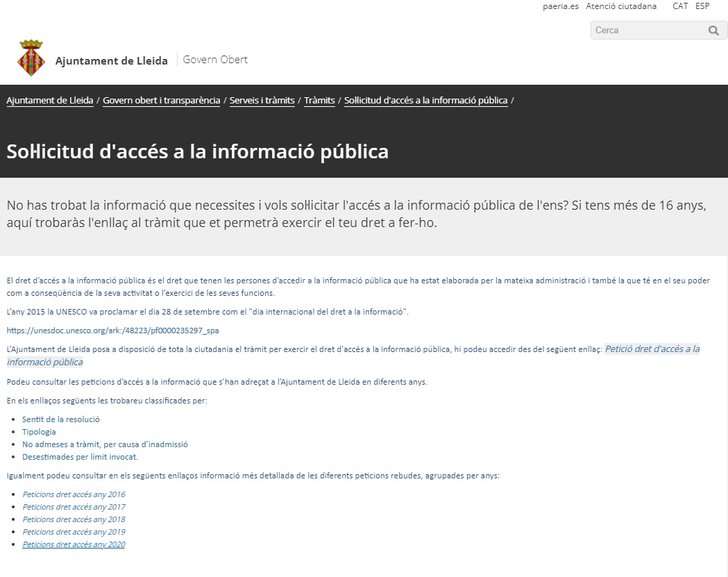This screenshot has width=728, height=577.
Task: Select the Tràmits breadcrumb
Action: (319, 100)
